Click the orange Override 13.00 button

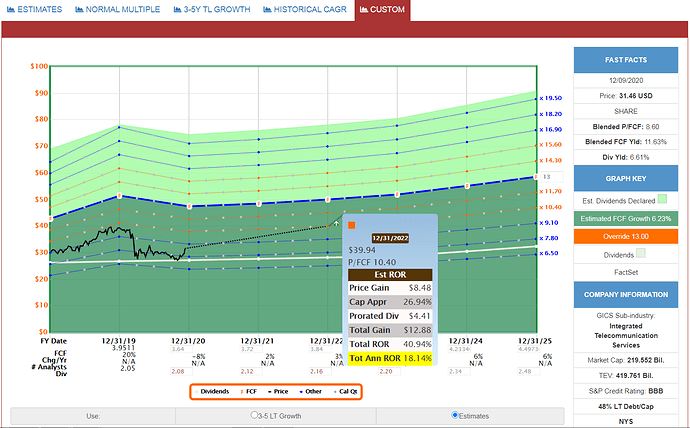[x=626, y=235]
